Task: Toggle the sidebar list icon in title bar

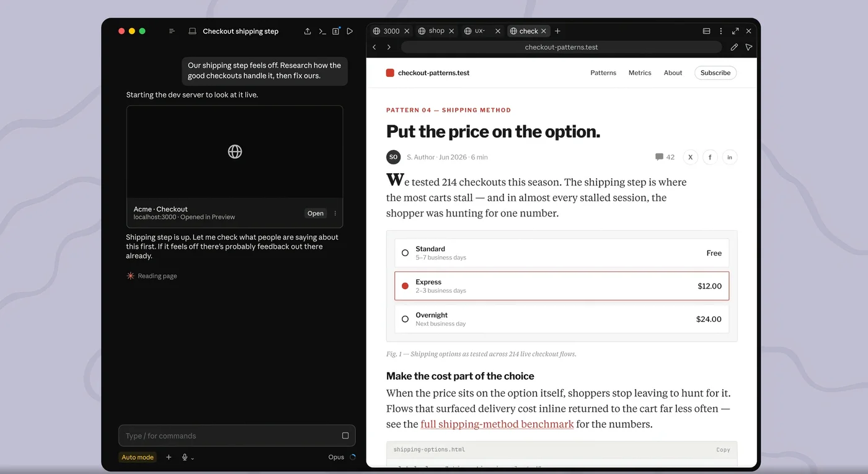Action: click(x=172, y=31)
